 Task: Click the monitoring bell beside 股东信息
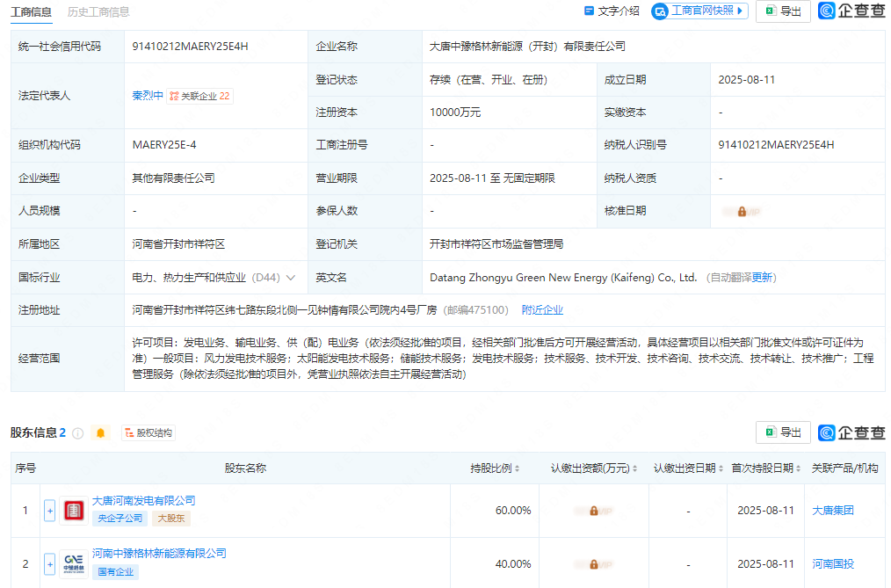pyautogui.click(x=100, y=432)
